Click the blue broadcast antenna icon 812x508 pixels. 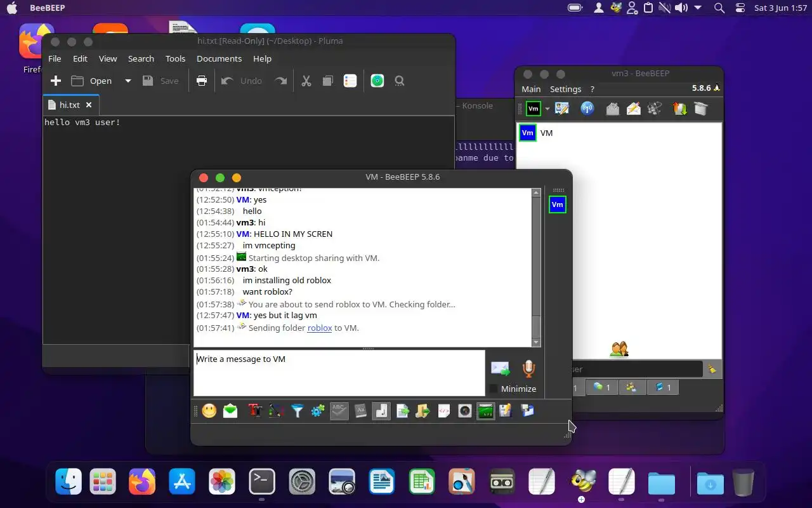587,109
